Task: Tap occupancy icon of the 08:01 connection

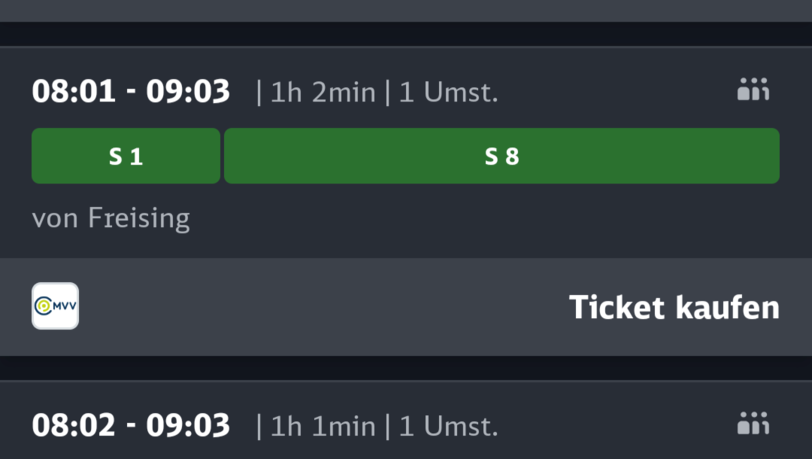Action: point(753,92)
